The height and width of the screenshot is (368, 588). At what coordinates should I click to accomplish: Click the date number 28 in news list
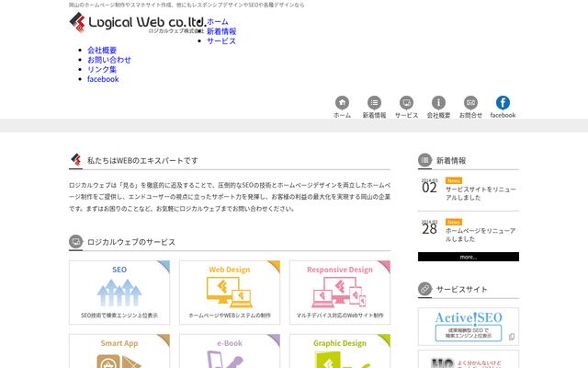pos(429,229)
